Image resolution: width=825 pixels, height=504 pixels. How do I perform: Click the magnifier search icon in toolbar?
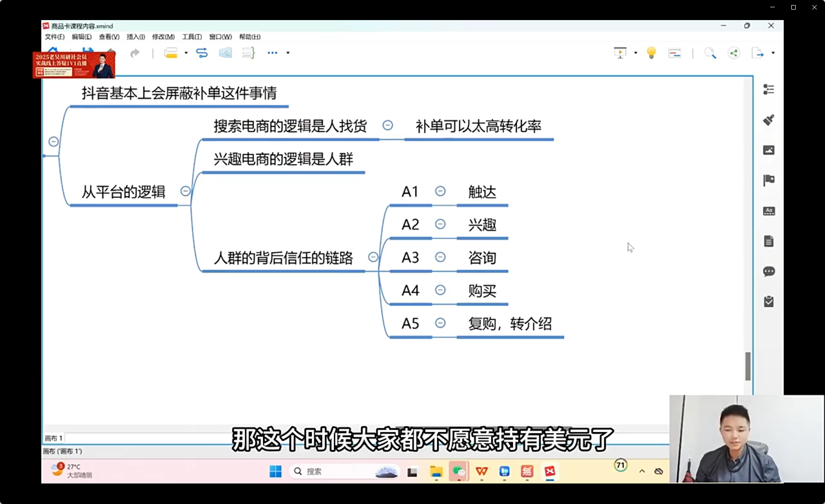[710, 53]
